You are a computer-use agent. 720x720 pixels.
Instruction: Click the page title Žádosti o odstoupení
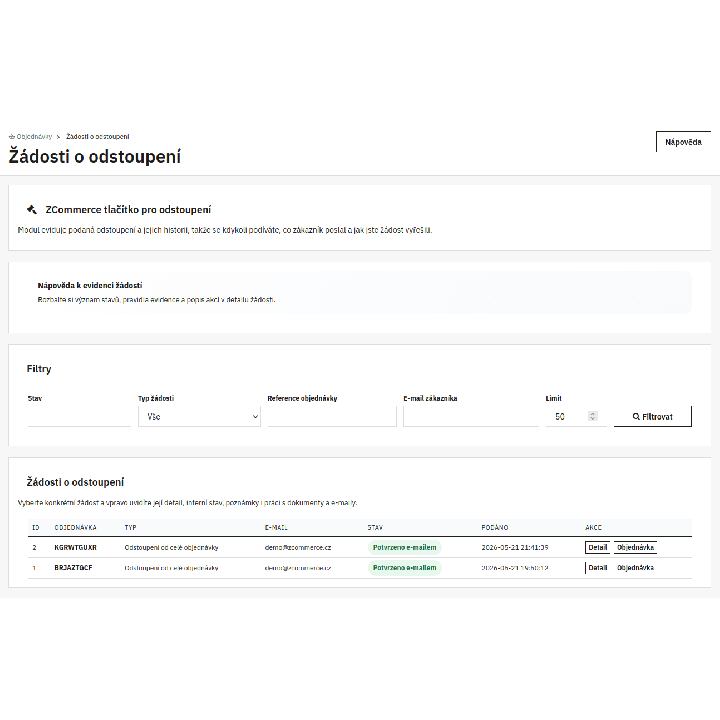click(95, 157)
